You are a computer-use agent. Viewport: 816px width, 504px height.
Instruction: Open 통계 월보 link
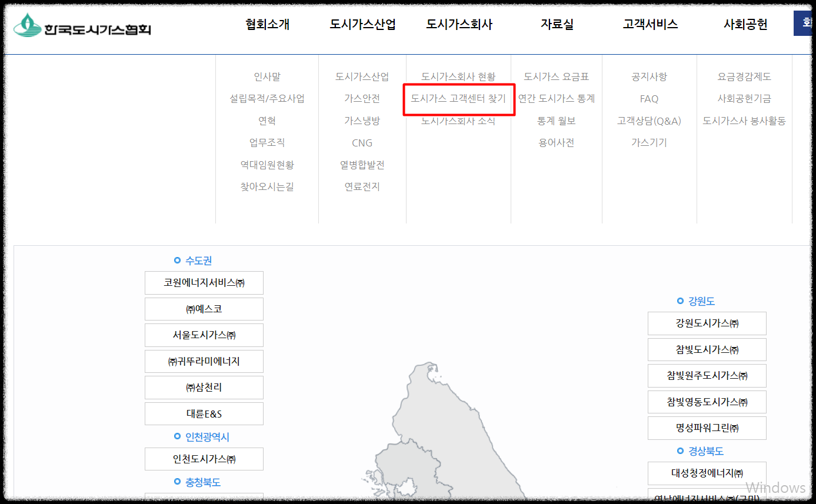pyautogui.click(x=557, y=121)
